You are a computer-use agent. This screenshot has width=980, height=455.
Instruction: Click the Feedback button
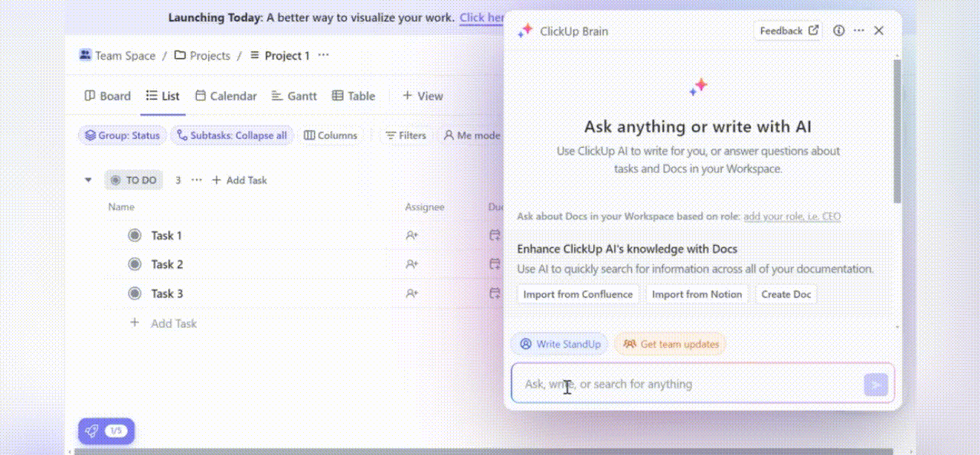point(788,31)
